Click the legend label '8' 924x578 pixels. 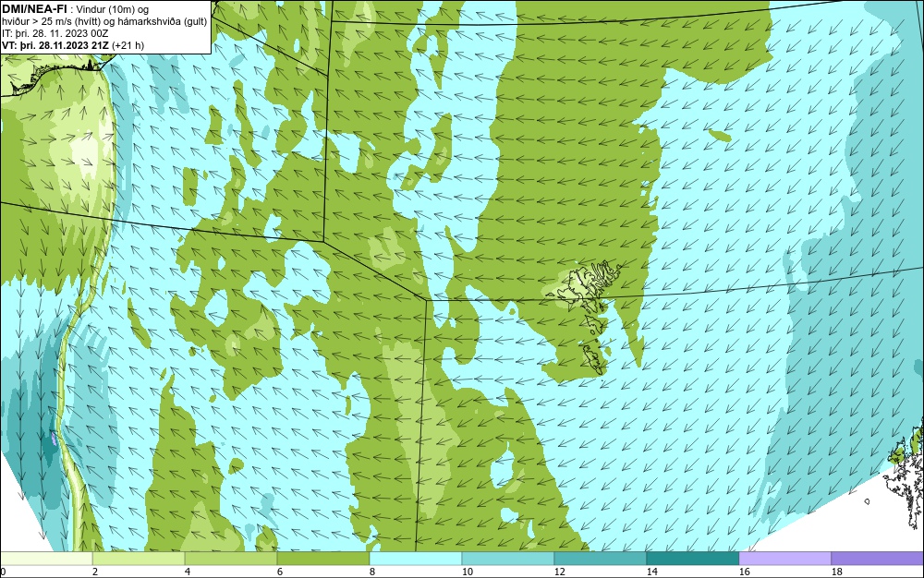pyautogui.click(x=371, y=572)
